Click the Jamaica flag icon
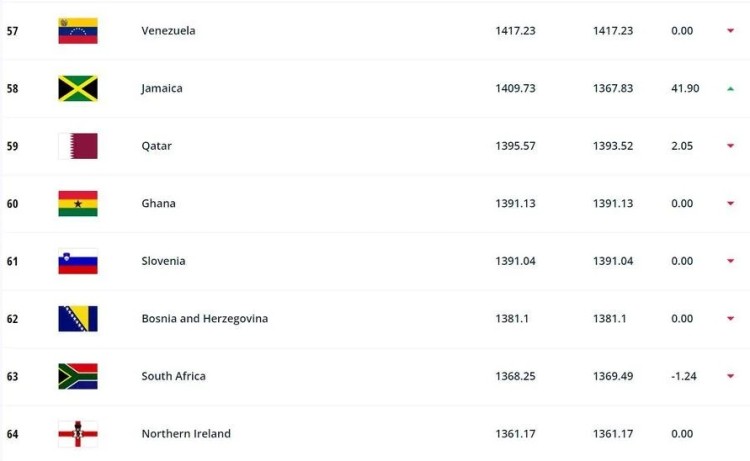 78,88
